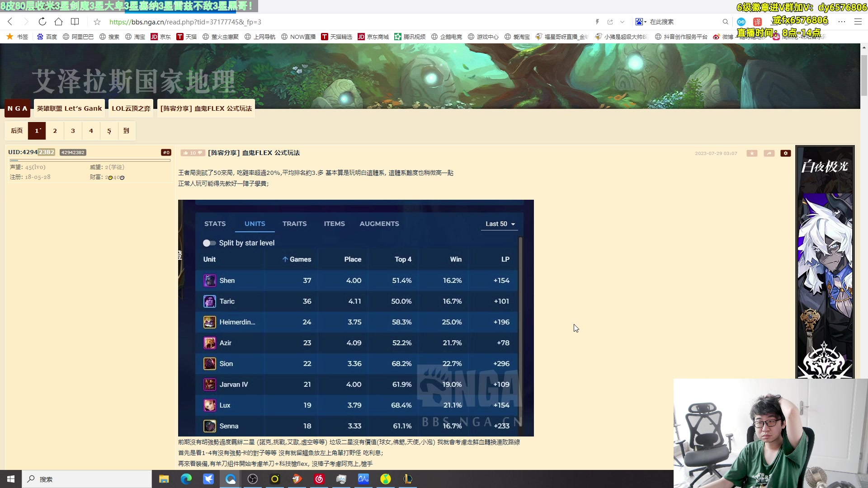Image resolution: width=868 pixels, height=488 pixels.
Task: Open the 京东 bookmark
Action: pos(160,37)
